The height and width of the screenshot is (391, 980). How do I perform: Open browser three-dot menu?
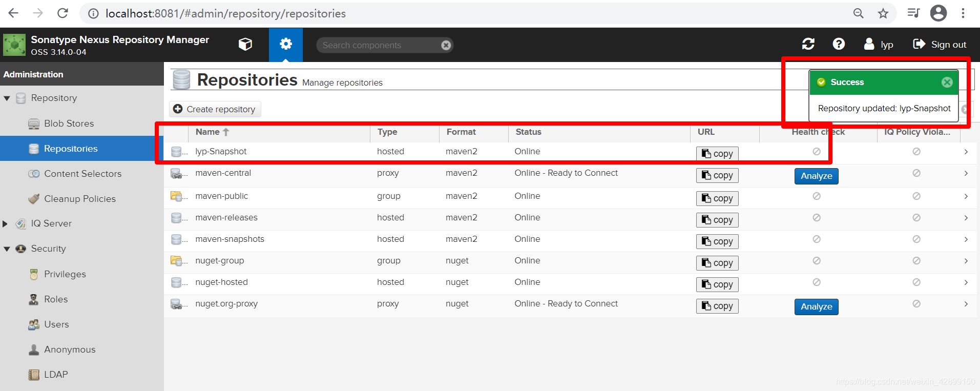963,13
